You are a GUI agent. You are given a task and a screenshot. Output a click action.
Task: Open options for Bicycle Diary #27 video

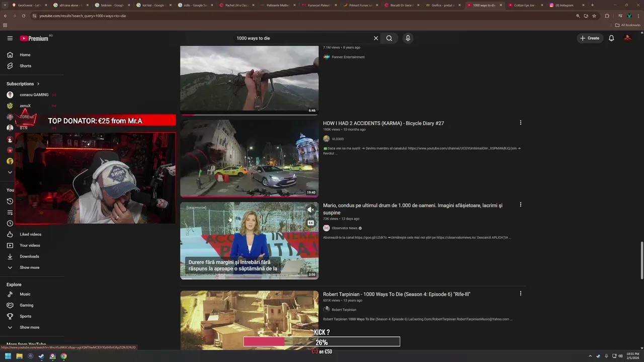[520, 123]
